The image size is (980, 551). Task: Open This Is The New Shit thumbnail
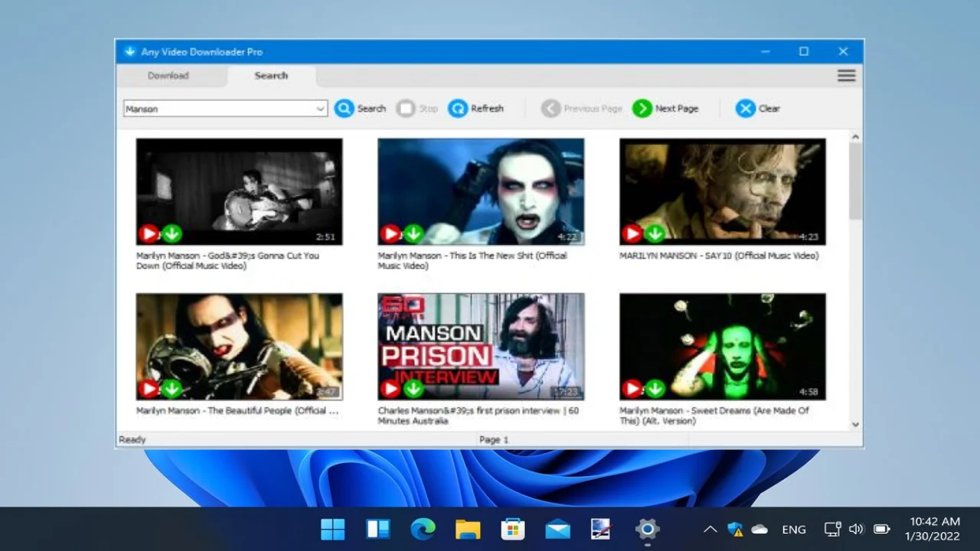[481, 191]
